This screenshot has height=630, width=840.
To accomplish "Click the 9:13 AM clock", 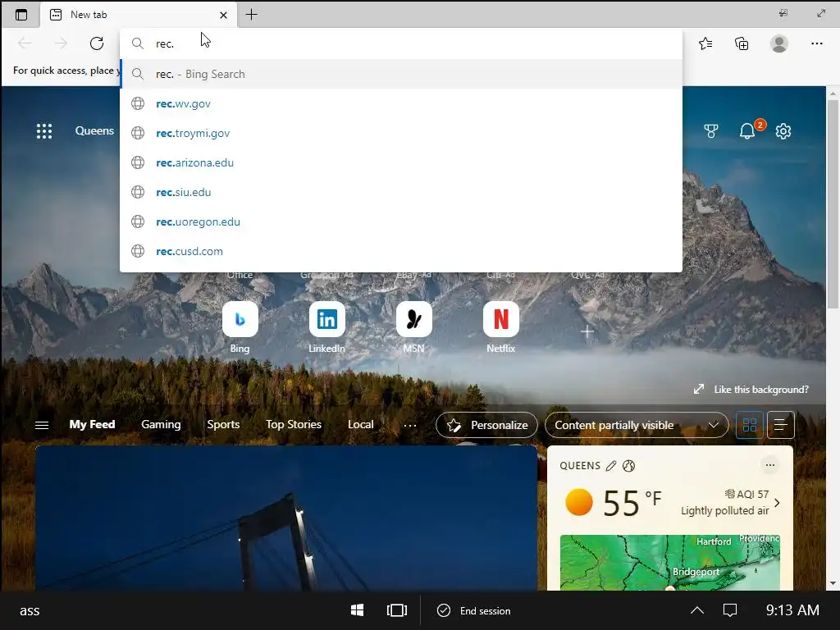I will click(792, 610).
